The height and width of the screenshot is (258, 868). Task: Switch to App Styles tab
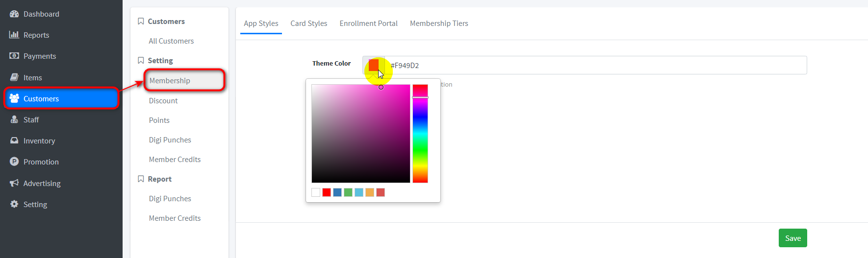click(261, 23)
